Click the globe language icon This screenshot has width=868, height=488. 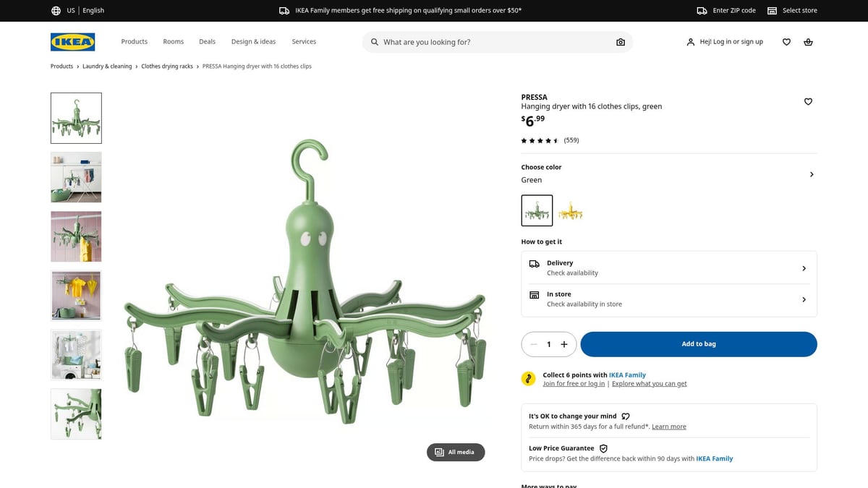tap(56, 10)
